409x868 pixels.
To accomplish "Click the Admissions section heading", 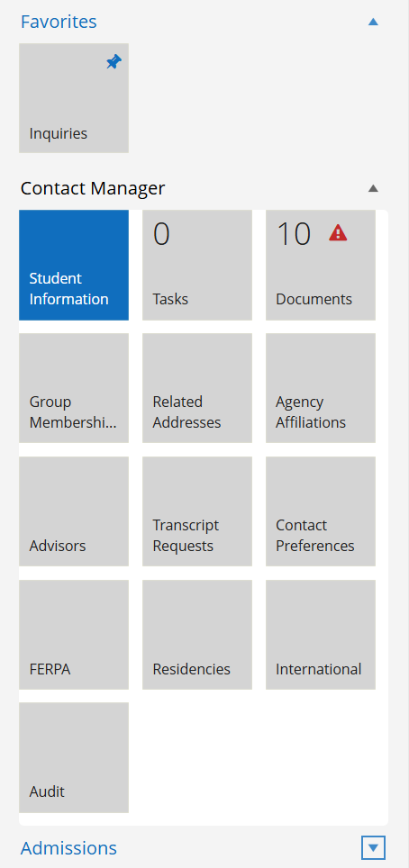I will pos(68,848).
